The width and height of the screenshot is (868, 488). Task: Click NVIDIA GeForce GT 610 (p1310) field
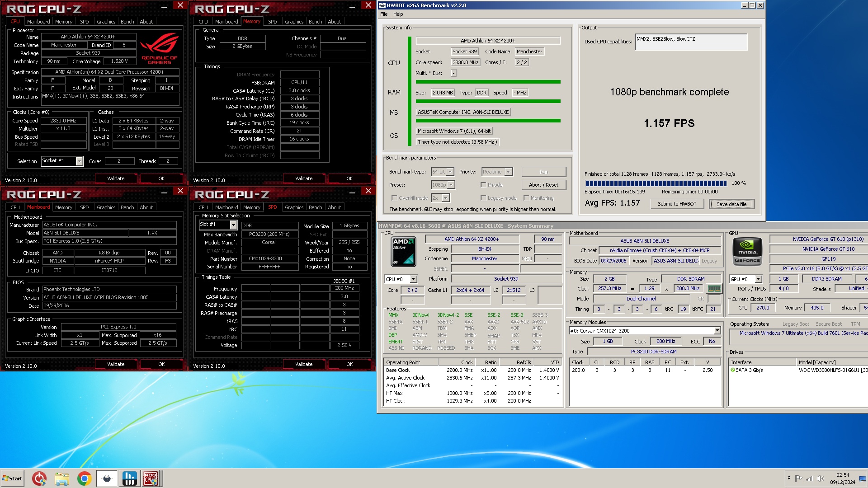point(819,239)
